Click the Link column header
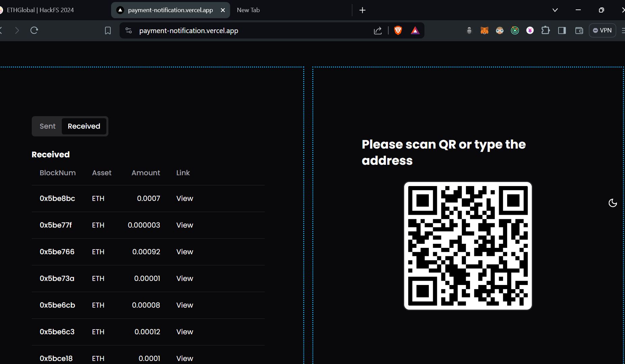 pyautogui.click(x=183, y=173)
